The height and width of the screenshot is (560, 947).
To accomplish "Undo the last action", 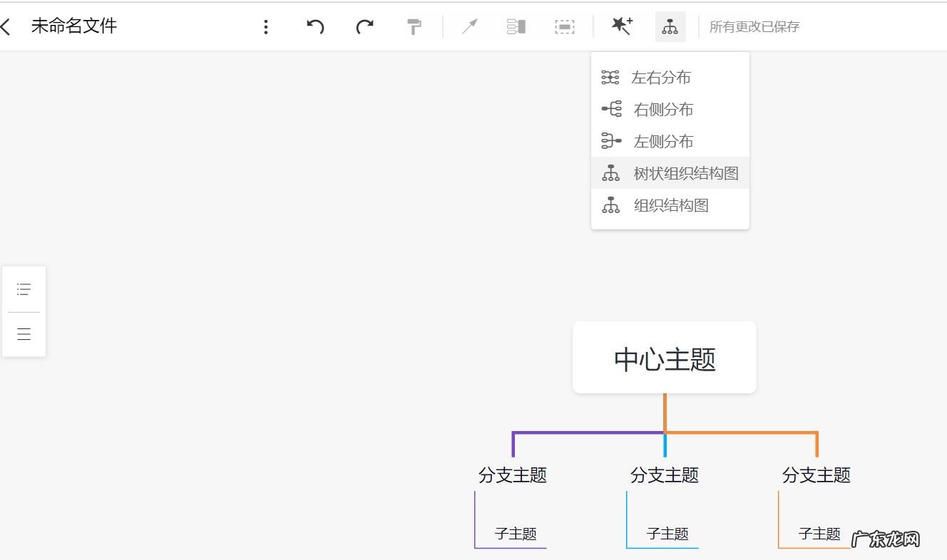I will click(x=316, y=26).
